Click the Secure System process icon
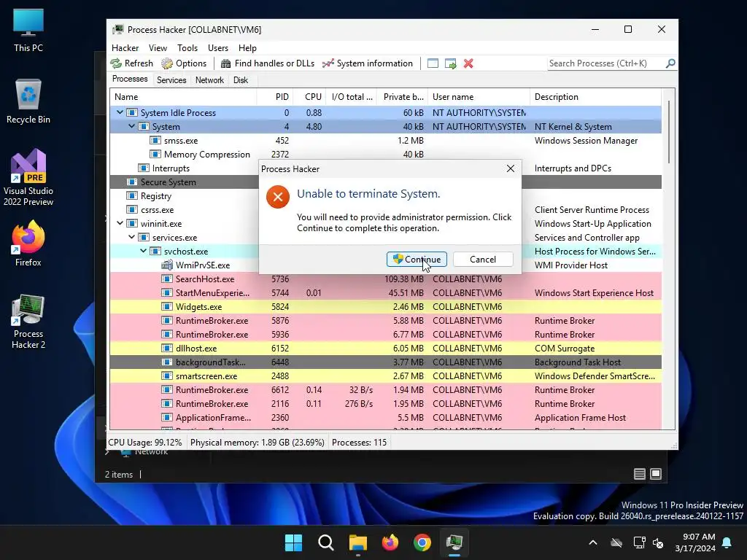Image resolution: width=747 pixels, height=560 pixels. pyautogui.click(x=132, y=182)
